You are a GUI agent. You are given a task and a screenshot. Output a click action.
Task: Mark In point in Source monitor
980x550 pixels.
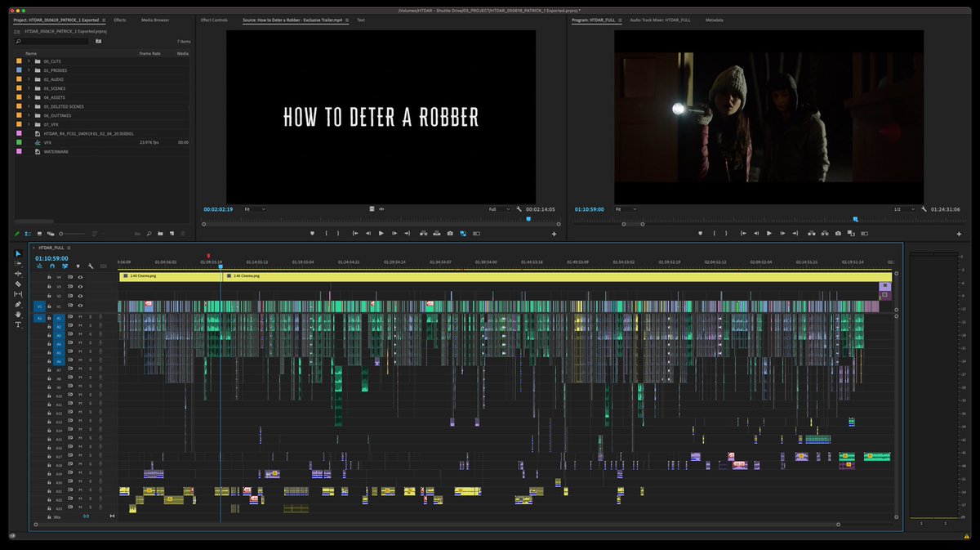[x=326, y=233]
